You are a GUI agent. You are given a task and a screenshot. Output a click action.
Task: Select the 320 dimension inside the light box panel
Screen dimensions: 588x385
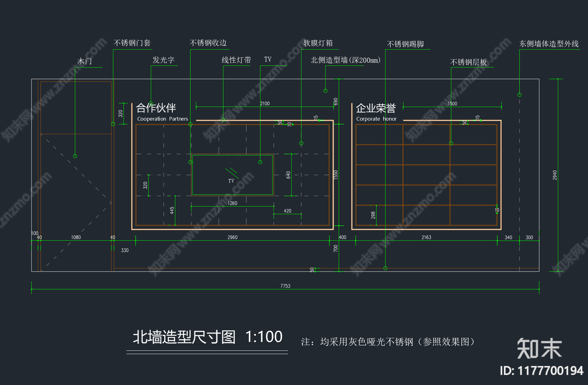pos(146,185)
